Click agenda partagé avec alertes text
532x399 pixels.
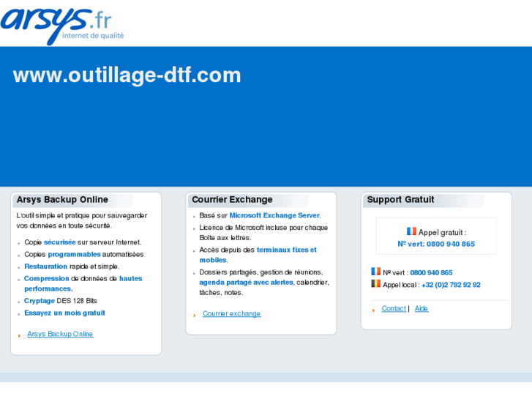246,282
